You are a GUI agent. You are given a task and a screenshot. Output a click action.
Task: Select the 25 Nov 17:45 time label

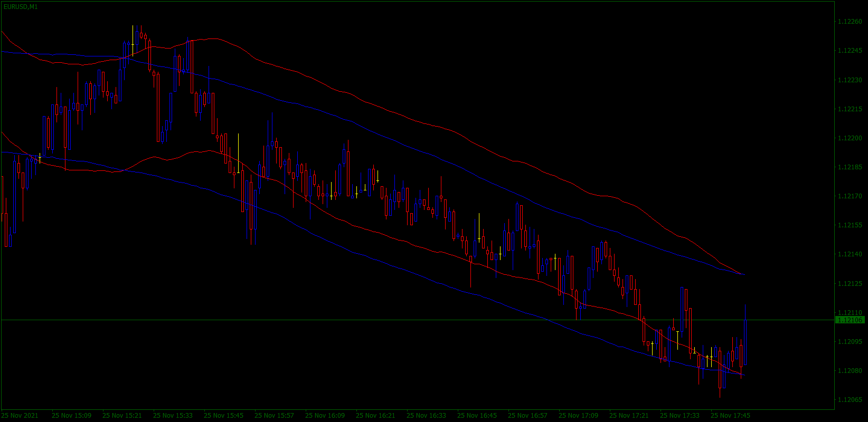(x=730, y=416)
